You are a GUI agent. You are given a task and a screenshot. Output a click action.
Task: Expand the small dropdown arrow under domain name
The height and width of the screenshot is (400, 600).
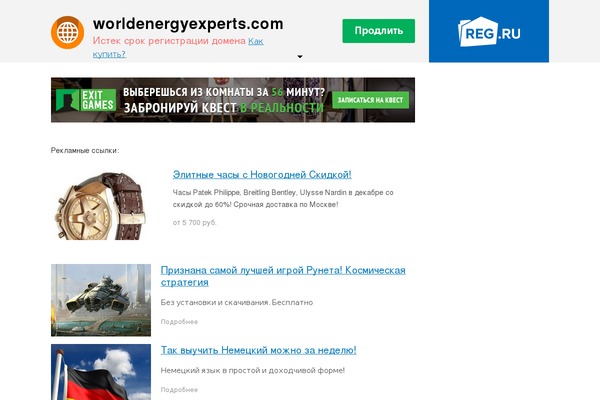[300, 56]
